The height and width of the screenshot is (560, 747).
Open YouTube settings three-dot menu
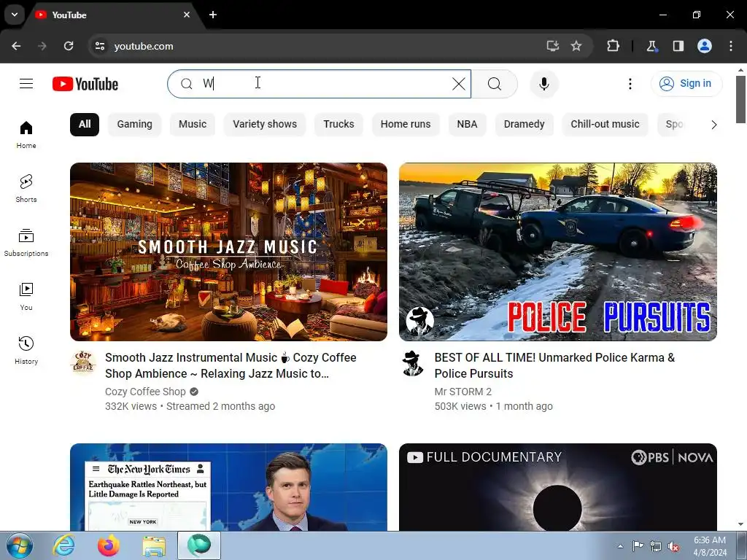point(630,84)
